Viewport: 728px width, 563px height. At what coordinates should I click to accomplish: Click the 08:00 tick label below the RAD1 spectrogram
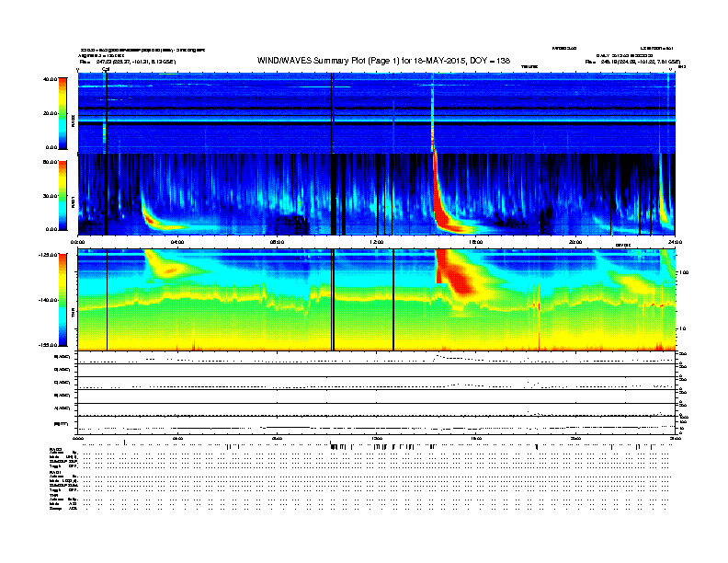(277, 242)
